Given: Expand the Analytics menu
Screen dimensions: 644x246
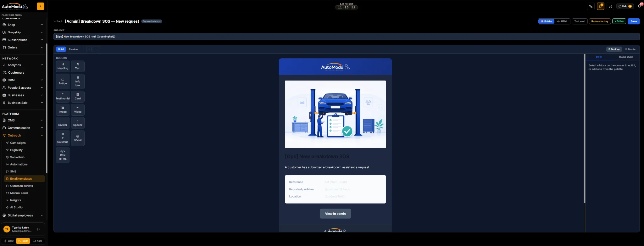Looking at the screenshot, I should tap(23, 65).
